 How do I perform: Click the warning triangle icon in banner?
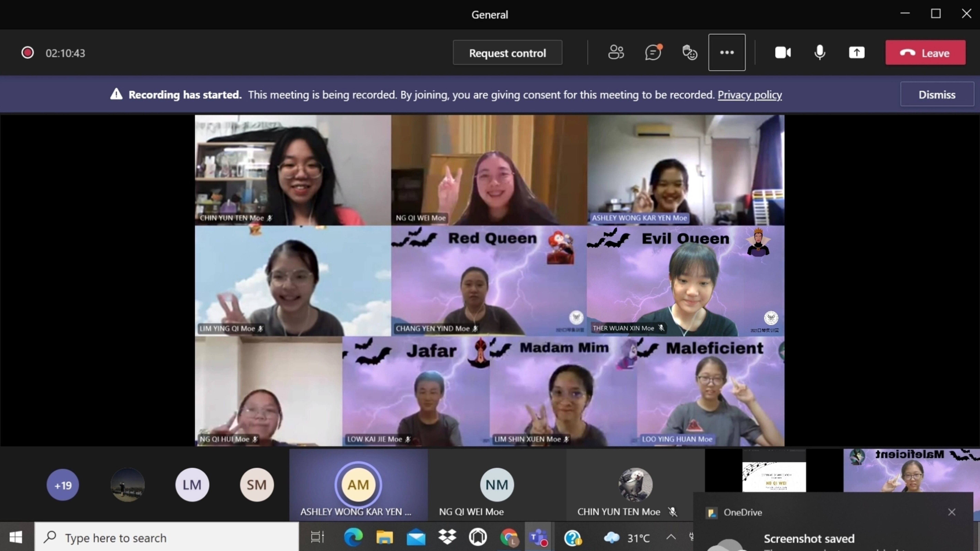(x=116, y=94)
